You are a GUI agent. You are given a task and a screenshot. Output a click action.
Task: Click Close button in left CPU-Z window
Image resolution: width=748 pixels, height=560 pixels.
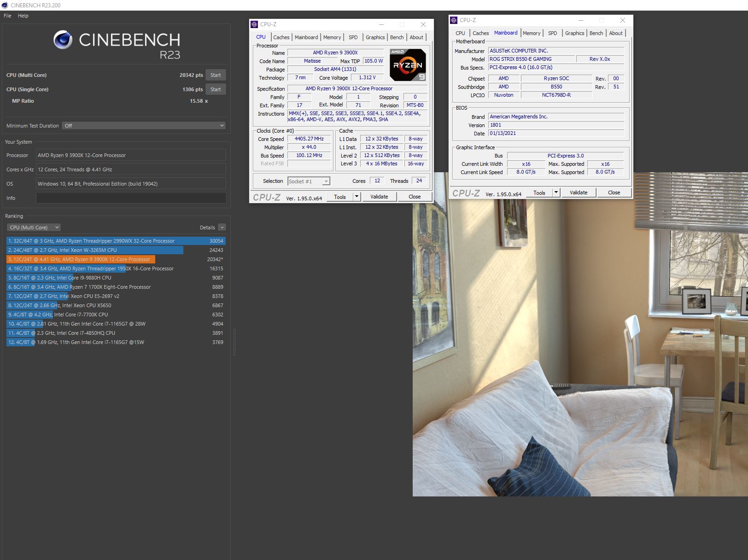[415, 197]
